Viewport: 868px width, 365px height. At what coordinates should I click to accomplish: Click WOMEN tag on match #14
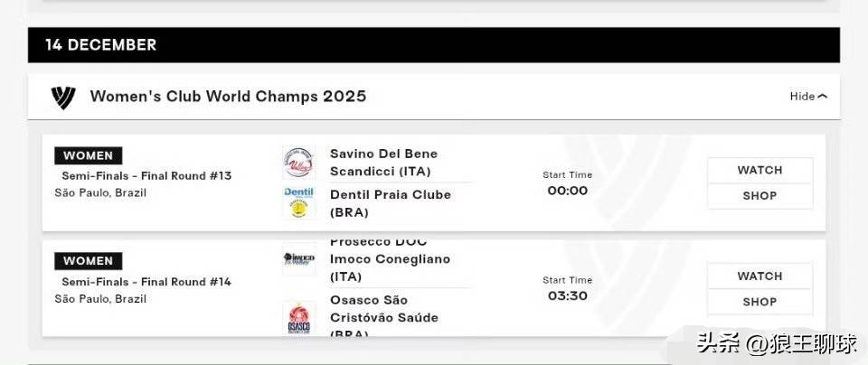(x=88, y=261)
